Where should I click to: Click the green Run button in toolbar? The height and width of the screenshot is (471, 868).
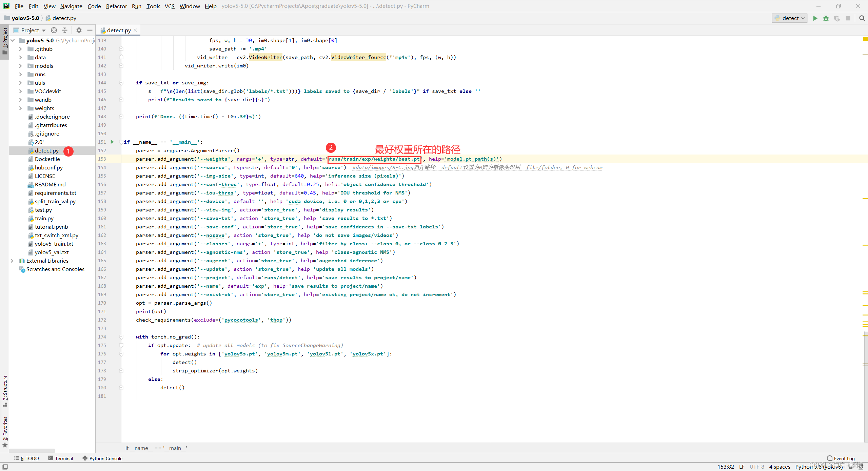click(815, 18)
